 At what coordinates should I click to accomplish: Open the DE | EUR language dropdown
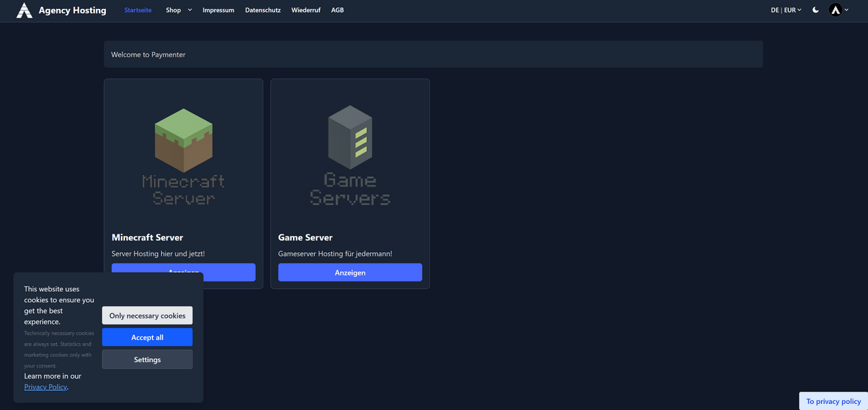786,10
